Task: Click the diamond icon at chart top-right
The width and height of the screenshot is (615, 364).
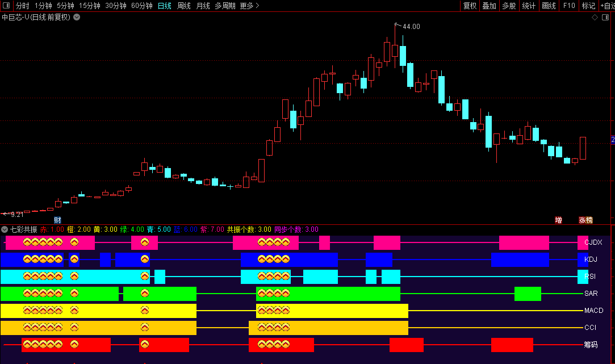Action: click(x=595, y=17)
